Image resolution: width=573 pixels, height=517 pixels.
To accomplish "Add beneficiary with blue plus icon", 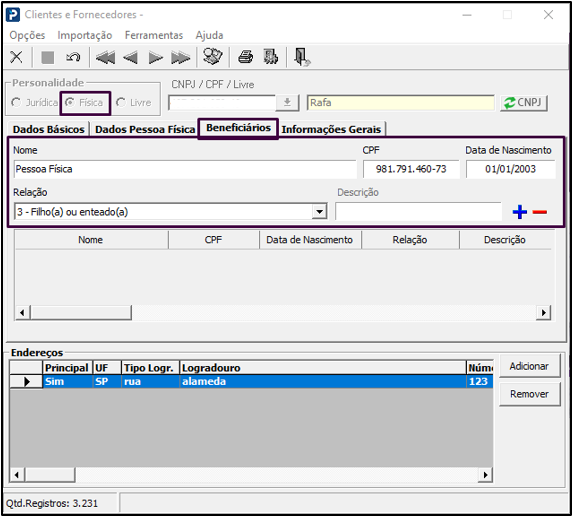I will (x=520, y=212).
